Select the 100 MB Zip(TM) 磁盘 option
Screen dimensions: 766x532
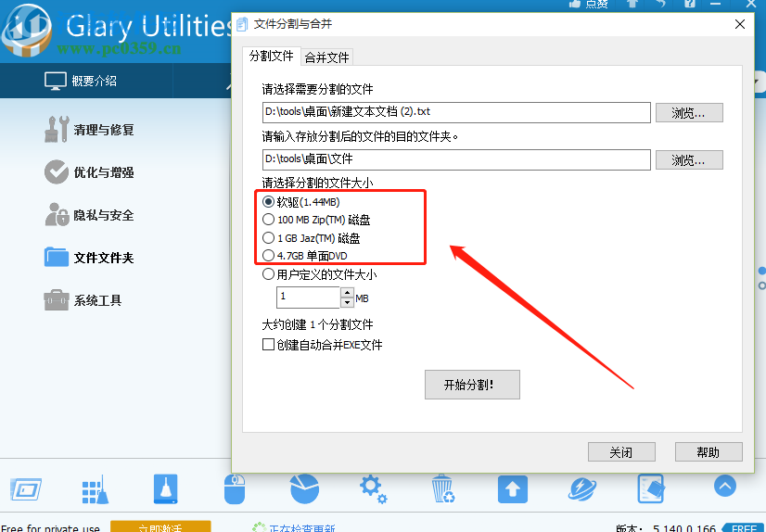[268, 220]
